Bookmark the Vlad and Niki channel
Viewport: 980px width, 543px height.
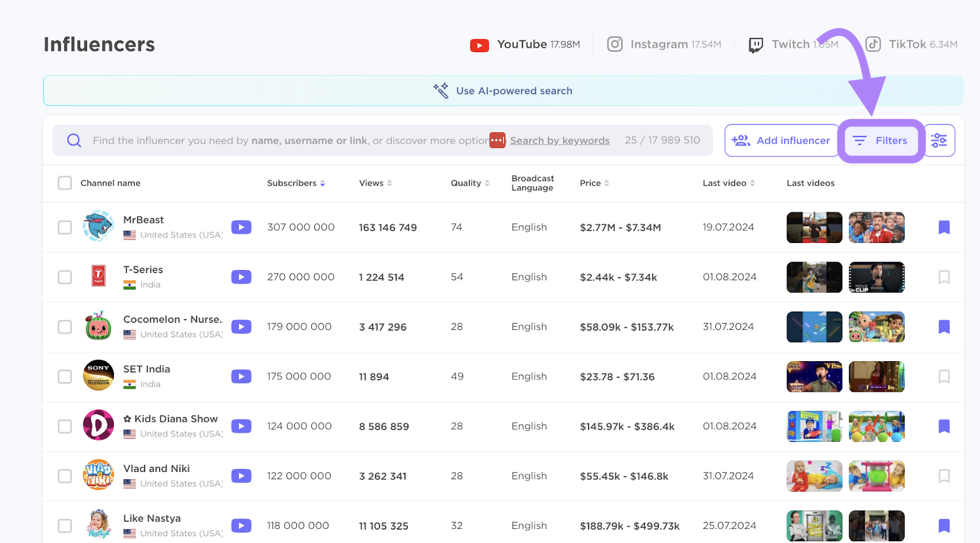[x=944, y=476]
